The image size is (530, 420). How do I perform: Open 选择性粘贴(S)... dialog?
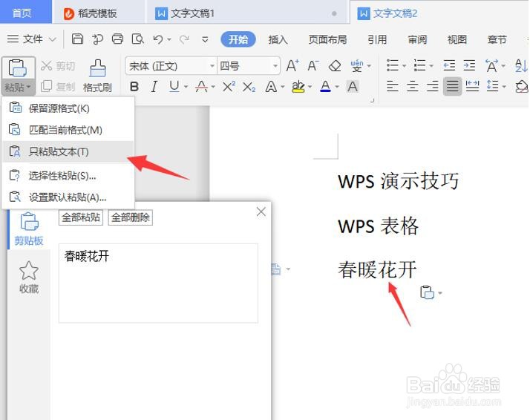coord(68,176)
